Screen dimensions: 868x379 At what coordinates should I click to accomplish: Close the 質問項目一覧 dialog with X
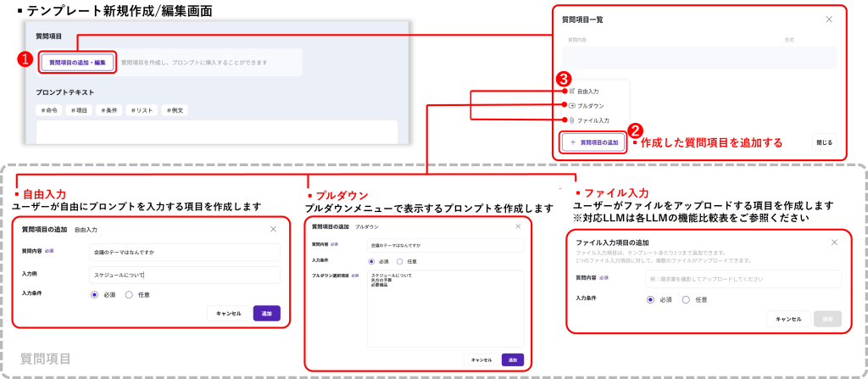(829, 19)
